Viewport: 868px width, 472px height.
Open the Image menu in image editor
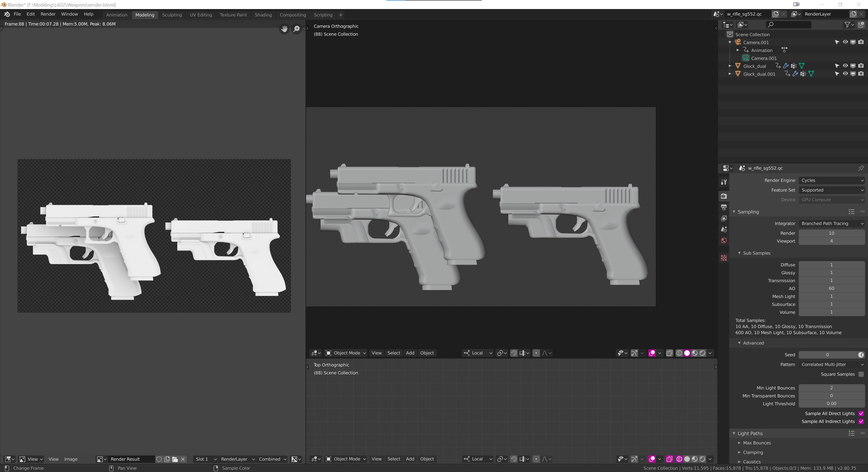coord(71,459)
